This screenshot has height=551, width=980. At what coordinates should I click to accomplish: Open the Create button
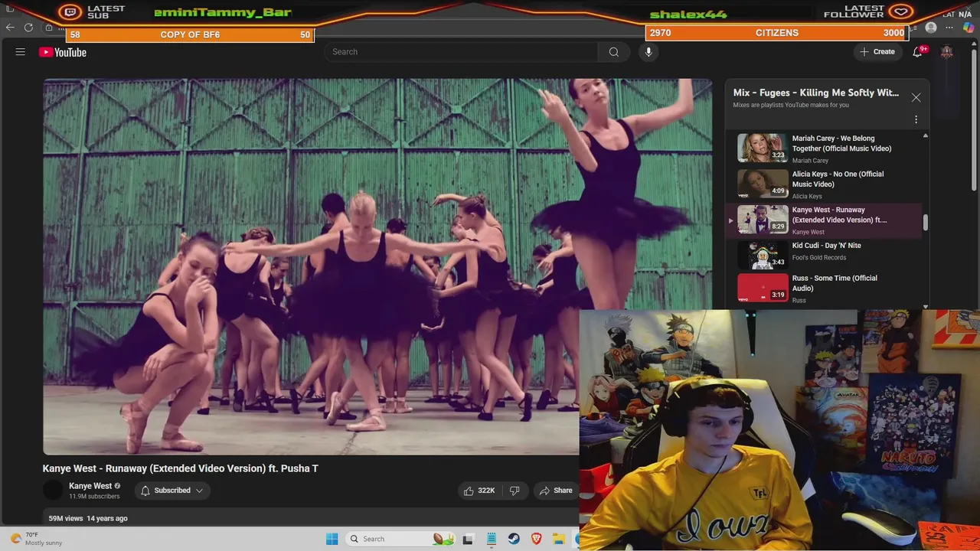pyautogui.click(x=877, y=52)
